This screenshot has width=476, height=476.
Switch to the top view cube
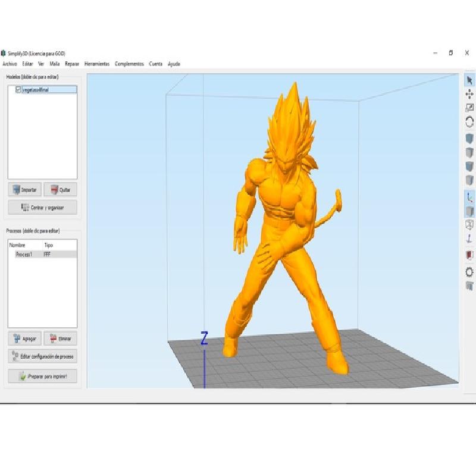469,152
